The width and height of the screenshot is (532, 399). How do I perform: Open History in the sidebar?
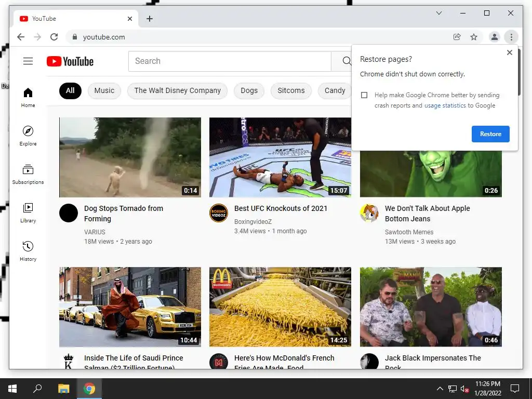pos(28,251)
